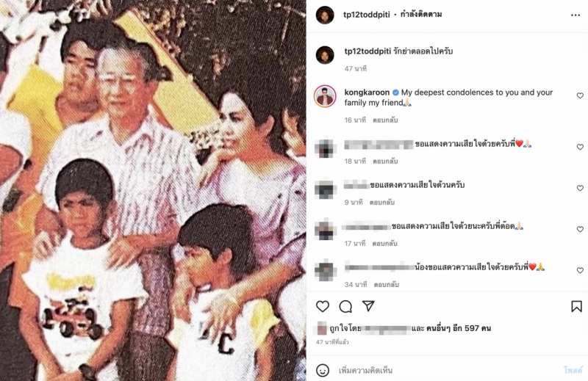This screenshot has width=588, height=381.
Task: Like the post with heart icon
Action: (x=323, y=306)
